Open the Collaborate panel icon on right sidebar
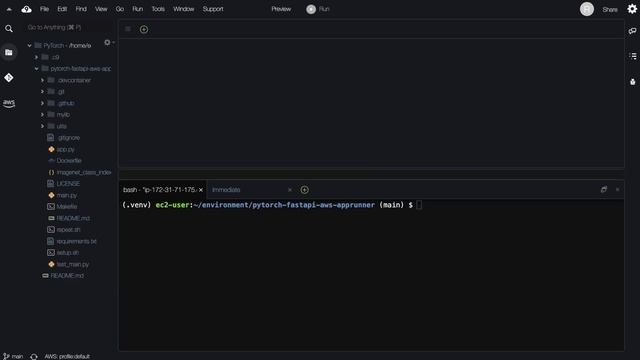Image resolution: width=640 pixels, height=360 pixels. pyautogui.click(x=632, y=31)
